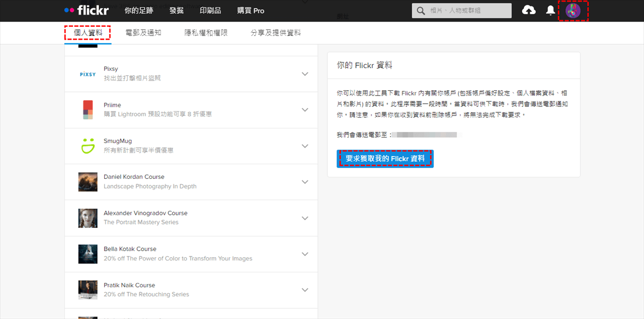Open the Alexander Vinogradov Course thumbnail
Viewport: 644px width, 319px height.
click(87, 218)
